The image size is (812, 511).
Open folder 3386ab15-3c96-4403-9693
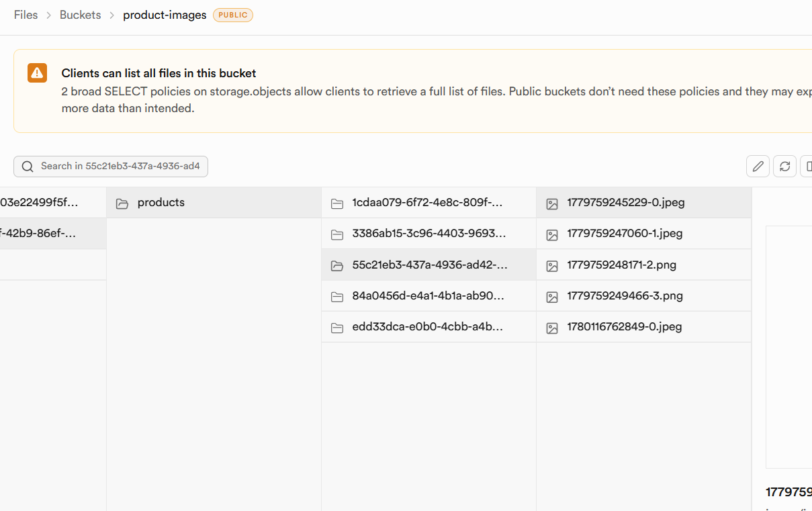point(428,234)
